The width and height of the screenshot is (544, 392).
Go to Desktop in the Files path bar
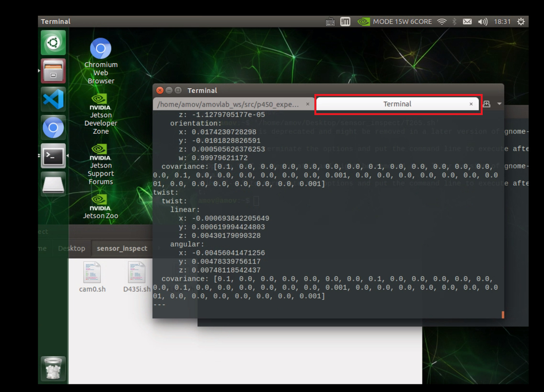[x=72, y=249]
